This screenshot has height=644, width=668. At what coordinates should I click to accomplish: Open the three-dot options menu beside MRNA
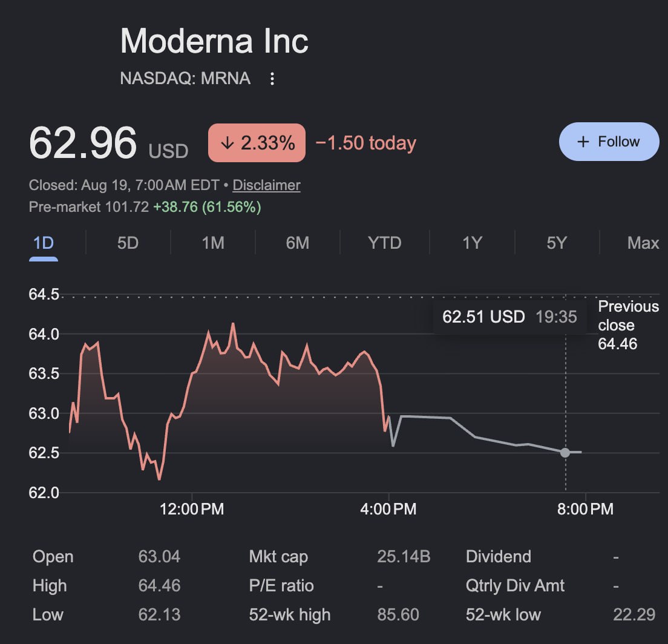[x=272, y=79]
